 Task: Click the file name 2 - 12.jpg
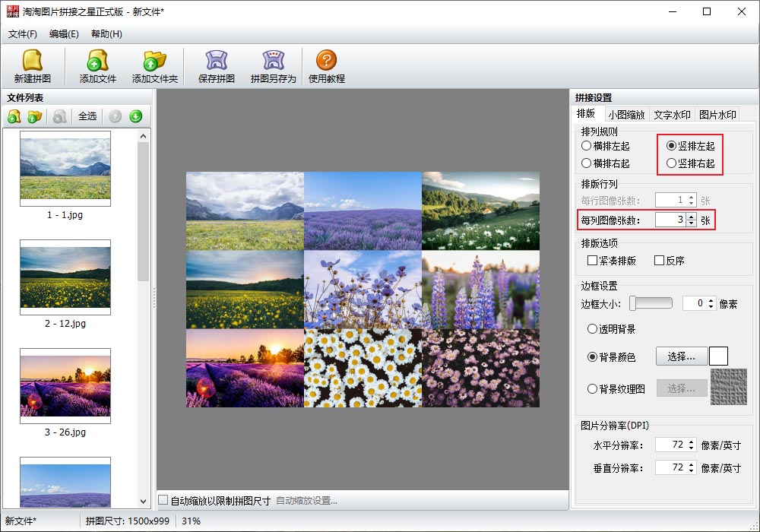point(65,323)
